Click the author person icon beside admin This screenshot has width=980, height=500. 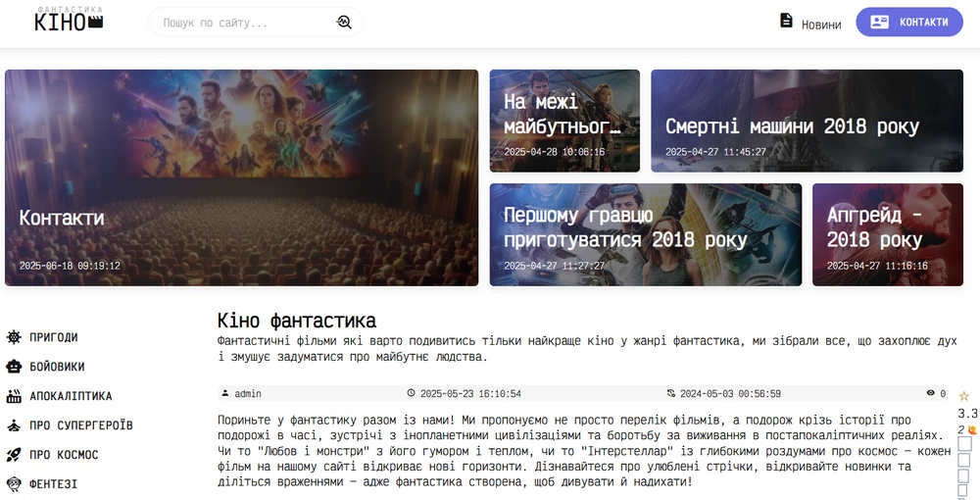click(225, 393)
